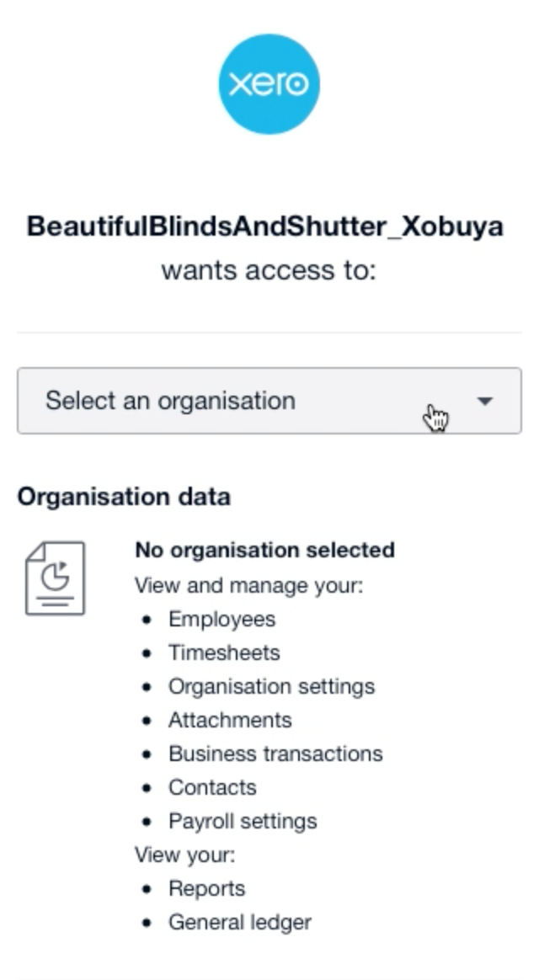Click the BeautifulBlindsAndShutter_Xobuya app name
This screenshot has width=539, height=980.
click(264, 226)
